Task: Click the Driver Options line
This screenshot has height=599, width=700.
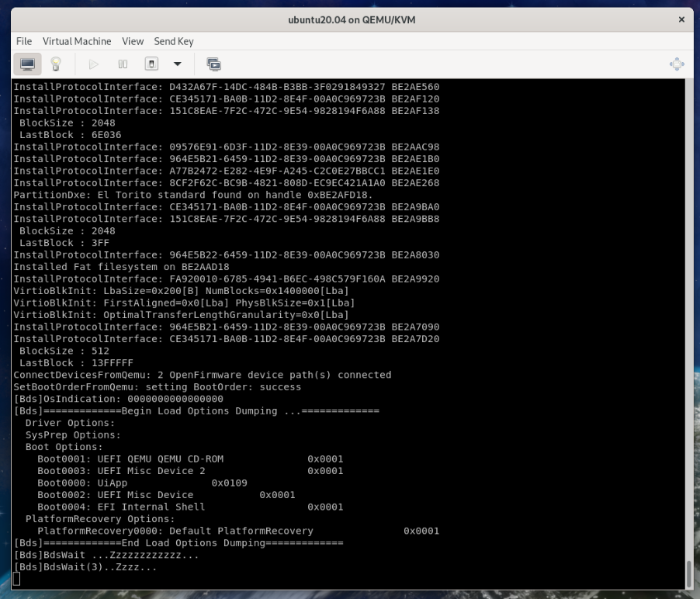Action: tap(70, 423)
